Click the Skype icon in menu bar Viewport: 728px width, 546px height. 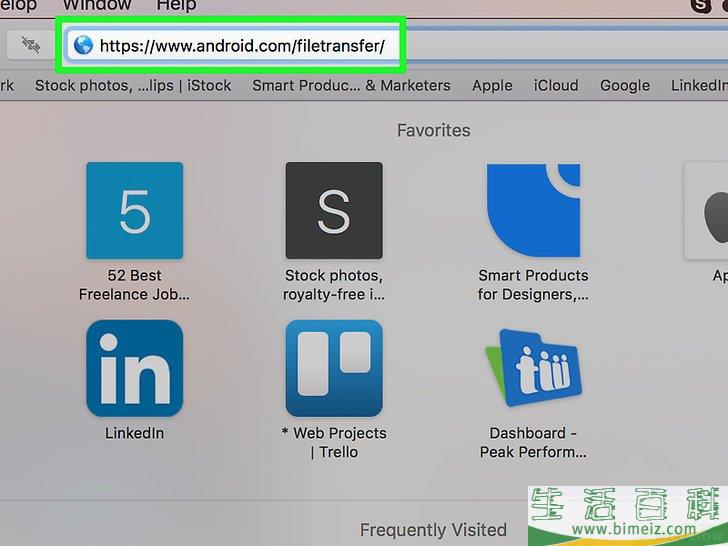click(701, 5)
